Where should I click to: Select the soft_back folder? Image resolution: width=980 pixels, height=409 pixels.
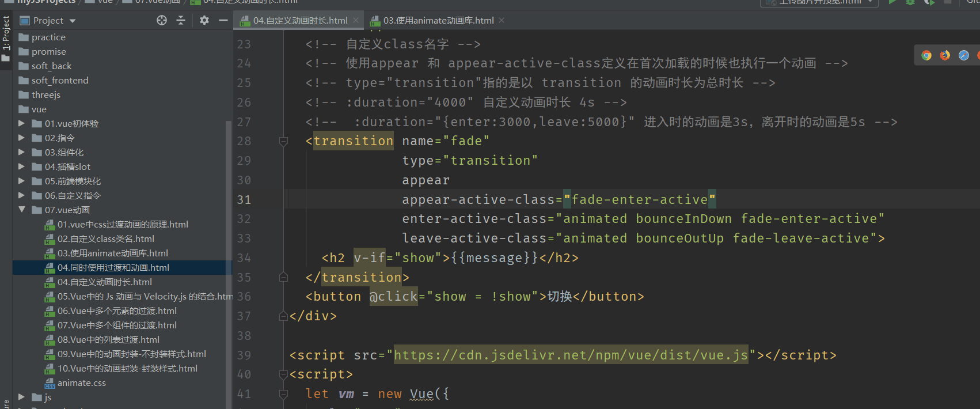click(51, 66)
